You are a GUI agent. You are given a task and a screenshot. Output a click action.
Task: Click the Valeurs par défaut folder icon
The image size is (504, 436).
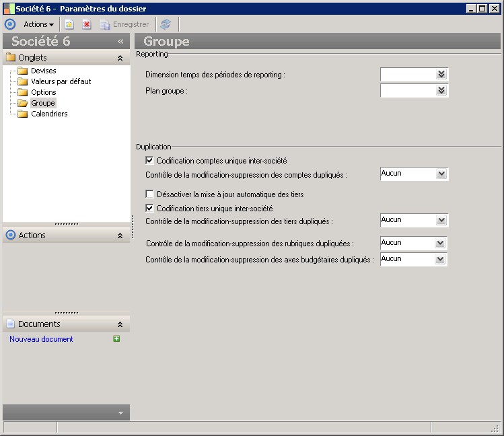click(22, 81)
